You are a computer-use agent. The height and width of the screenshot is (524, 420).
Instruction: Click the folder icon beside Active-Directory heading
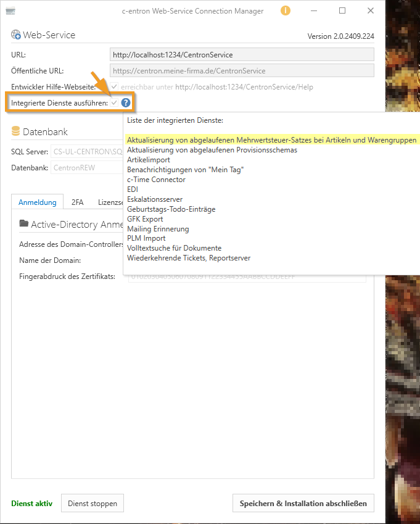(x=24, y=223)
